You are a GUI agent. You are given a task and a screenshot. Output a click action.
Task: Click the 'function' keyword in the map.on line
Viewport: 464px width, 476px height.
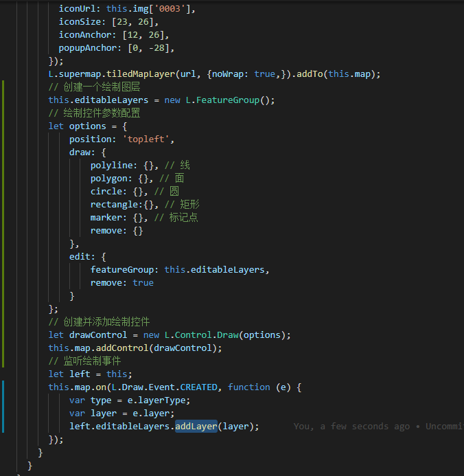tap(249, 387)
